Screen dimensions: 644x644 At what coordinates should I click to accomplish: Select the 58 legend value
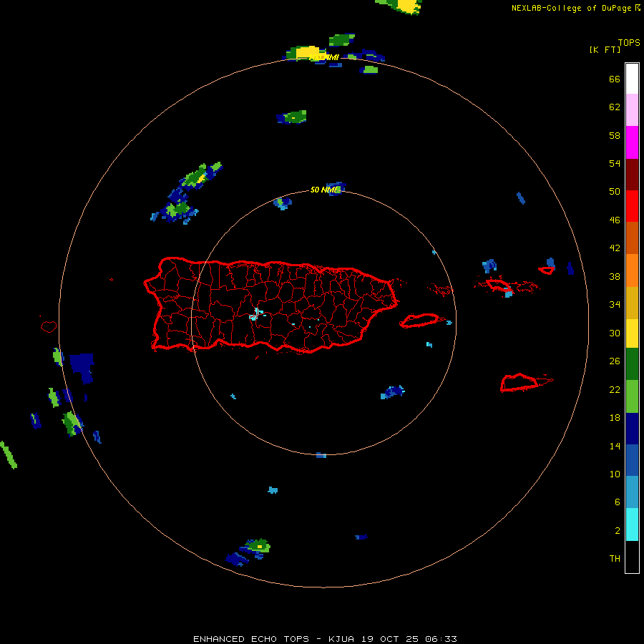pos(615,135)
